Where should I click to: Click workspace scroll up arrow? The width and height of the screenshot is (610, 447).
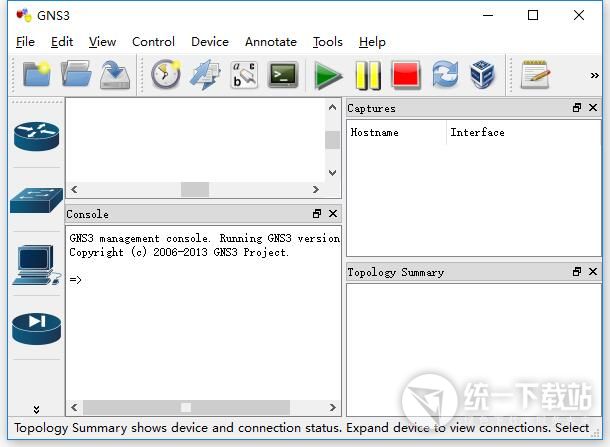coord(332,108)
